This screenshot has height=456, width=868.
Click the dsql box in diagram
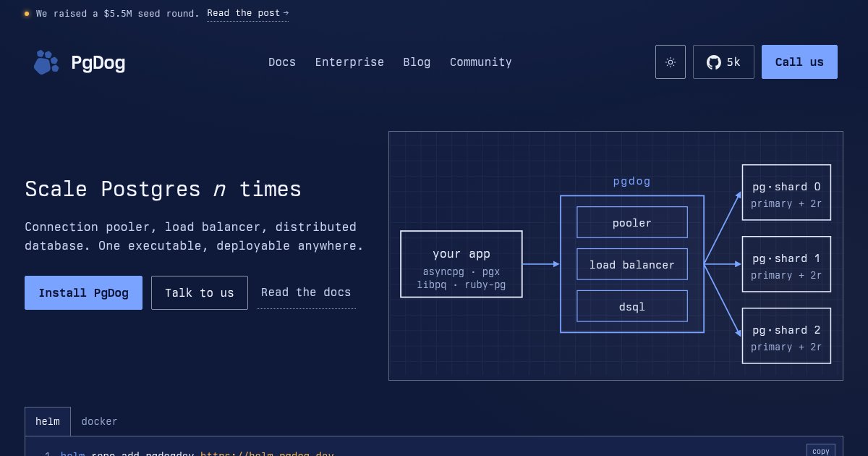click(x=632, y=306)
